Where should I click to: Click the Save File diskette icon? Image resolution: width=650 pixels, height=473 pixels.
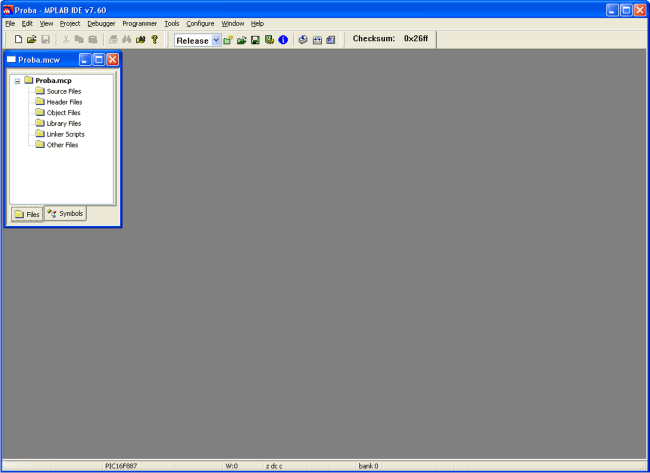[x=46, y=39]
